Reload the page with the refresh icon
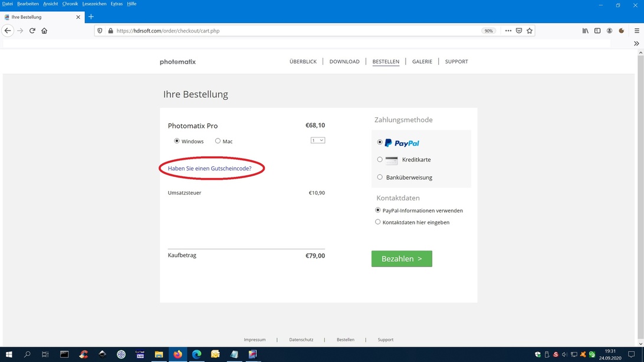The width and height of the screenshot is (644, 362). pos(32,31)
